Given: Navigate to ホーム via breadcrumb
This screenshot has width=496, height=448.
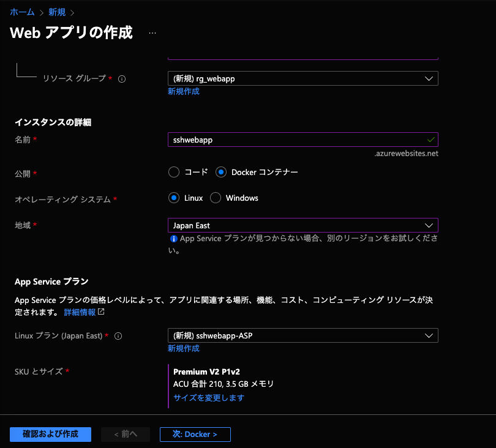Looking at the screenshot, I should pos(22,12).
